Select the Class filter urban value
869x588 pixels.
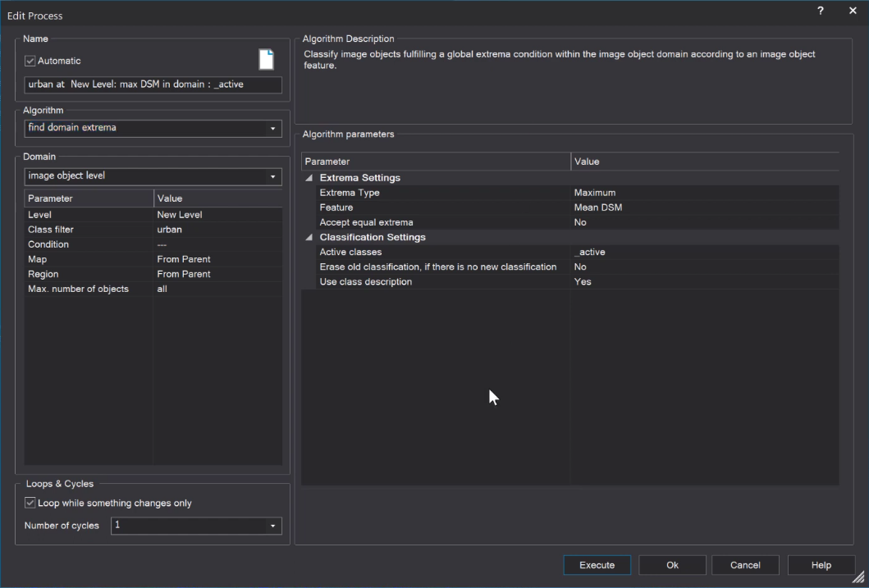[x=217, y=230]
